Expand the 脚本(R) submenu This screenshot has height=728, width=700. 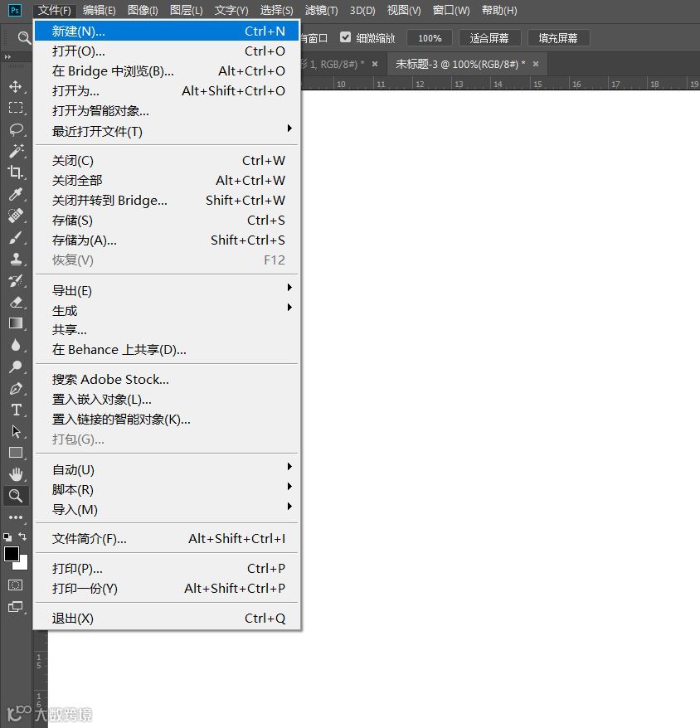pyautogui.click(x=168, y=490)
